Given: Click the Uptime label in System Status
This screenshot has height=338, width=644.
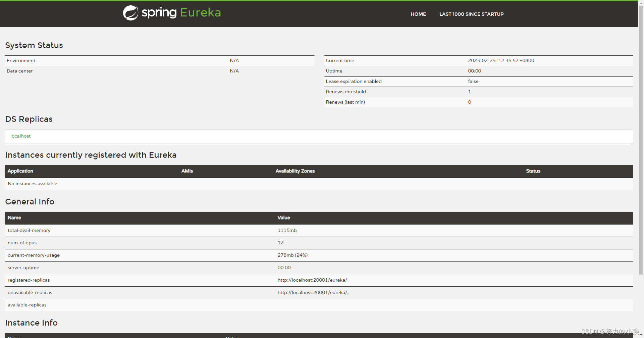Looking at the screenshot, I should [334, 71].
